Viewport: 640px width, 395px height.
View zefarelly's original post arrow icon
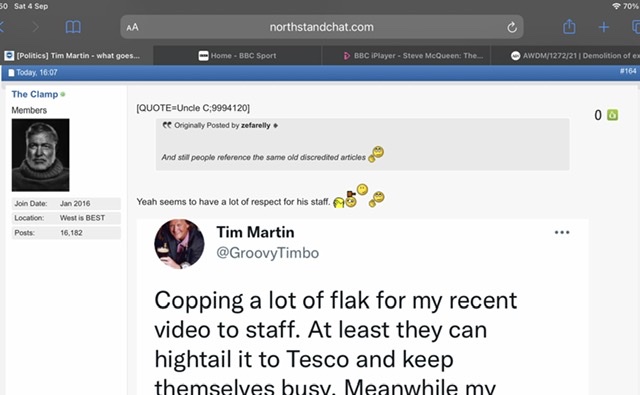276,126
